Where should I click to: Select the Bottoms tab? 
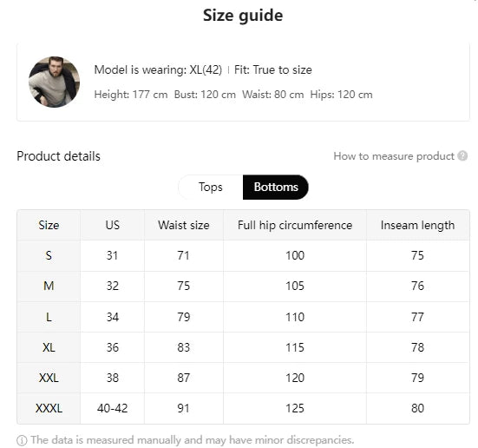pyautogui.click(x=276, y=187)
